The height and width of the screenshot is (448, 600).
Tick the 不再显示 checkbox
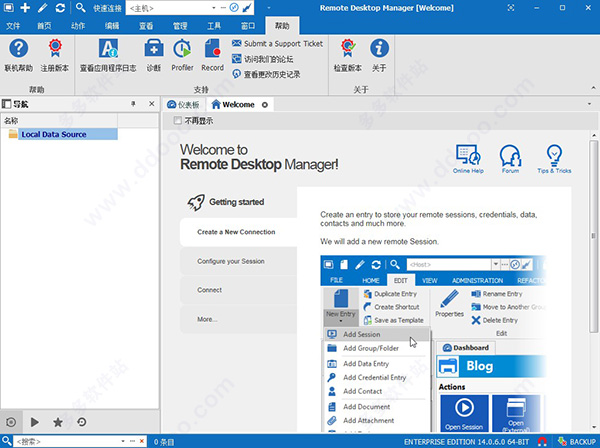[177, 121]
